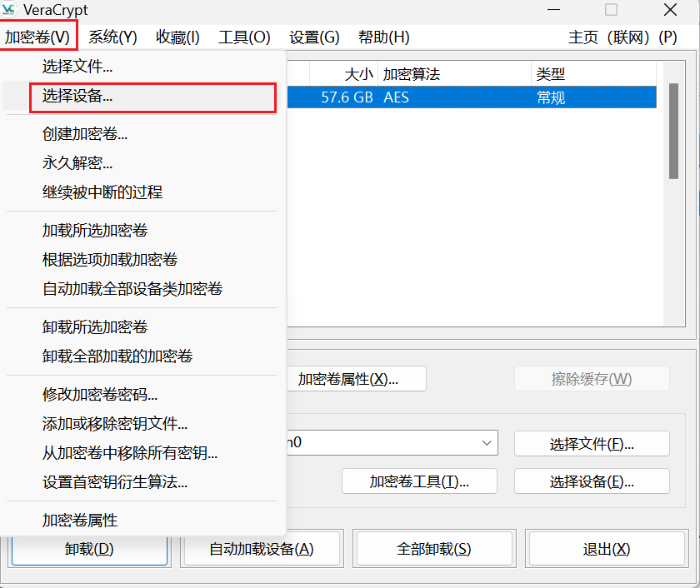Select 选择设备... from the menu

77,97
